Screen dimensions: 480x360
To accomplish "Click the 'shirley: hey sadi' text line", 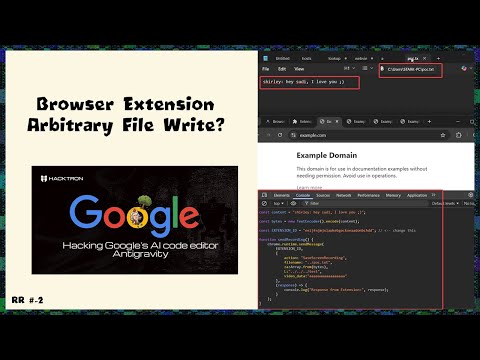I will [x=303, y=82].
